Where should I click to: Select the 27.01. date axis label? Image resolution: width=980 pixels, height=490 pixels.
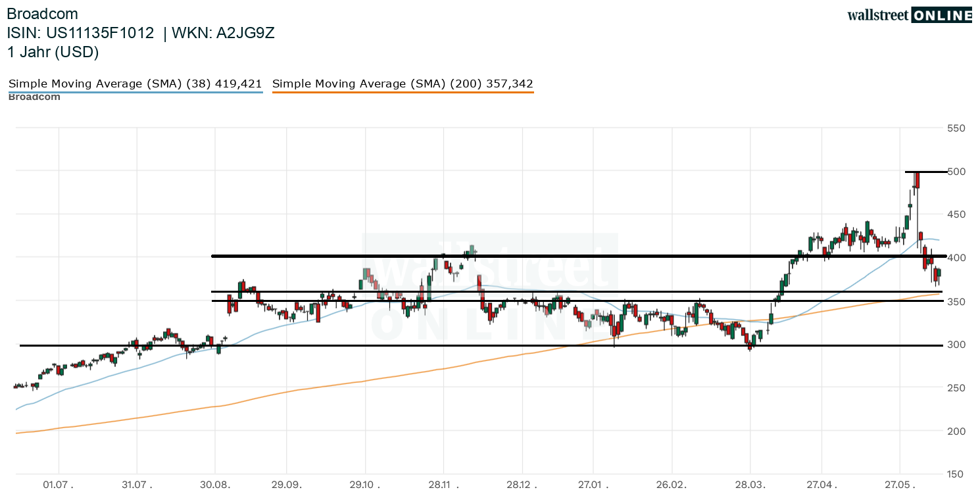pos(593,484)
